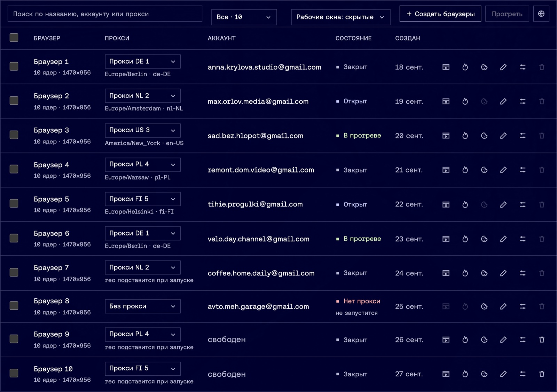Open sliders settings for Браузер 5
557x392 pixels.
click(x=523, y=205)
